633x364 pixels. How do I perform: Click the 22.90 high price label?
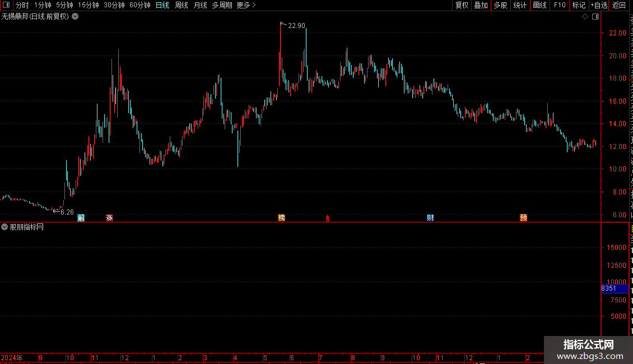coord(297,25)
